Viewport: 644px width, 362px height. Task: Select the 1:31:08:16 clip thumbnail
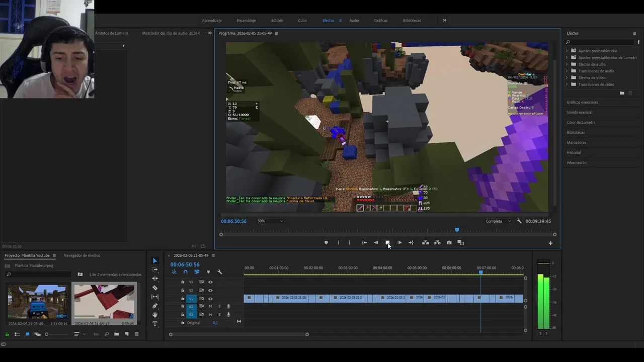(x=38, y=302)
